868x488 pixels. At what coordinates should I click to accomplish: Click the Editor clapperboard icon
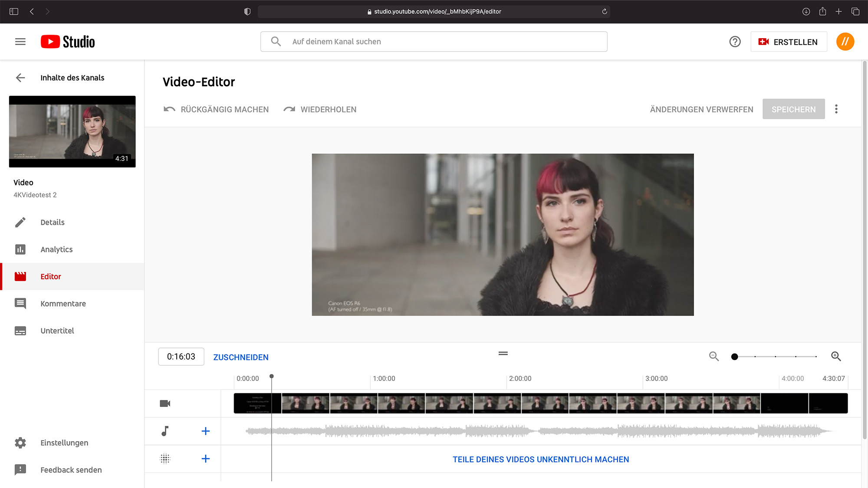[x=20, y=276]
